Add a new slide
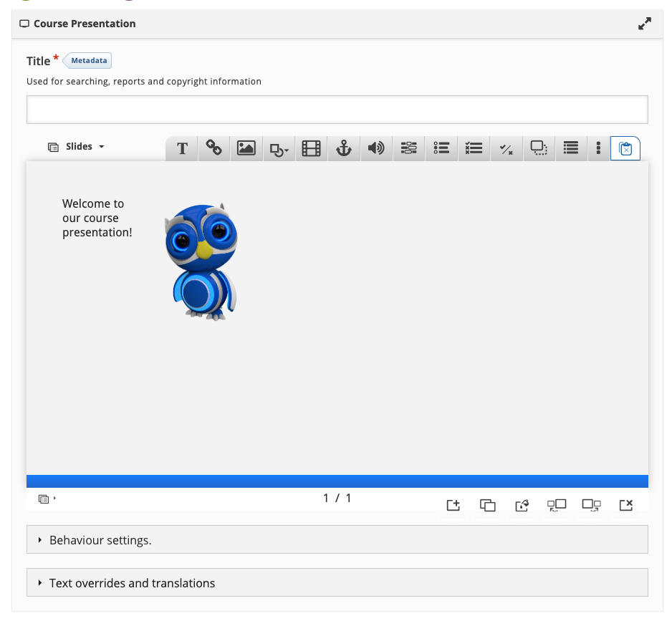Viewport: 672px width, 621px height. pyautogui.click(x=453, y=505)
